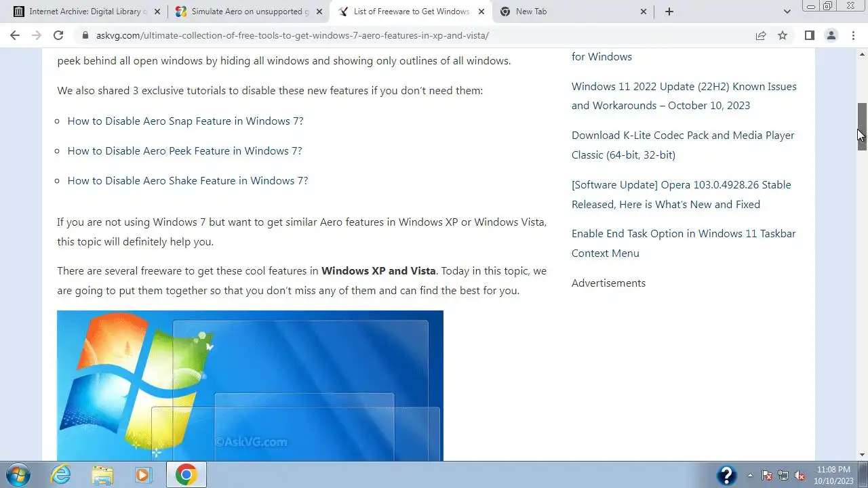The height and width of the screenshot is (488, 868).
Task: Open the Chrome three-dot menu
Action: [x=852, y=35]
